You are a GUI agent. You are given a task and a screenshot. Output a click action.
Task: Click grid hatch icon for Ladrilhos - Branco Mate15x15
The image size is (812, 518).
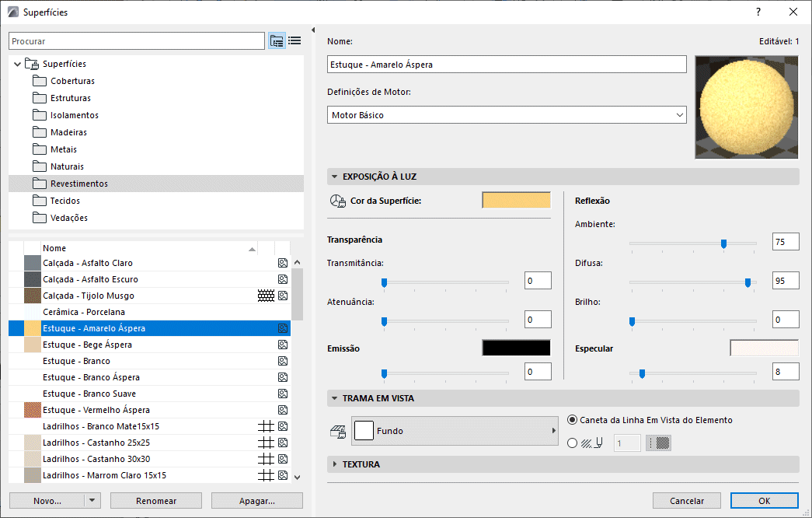point(267,426)
